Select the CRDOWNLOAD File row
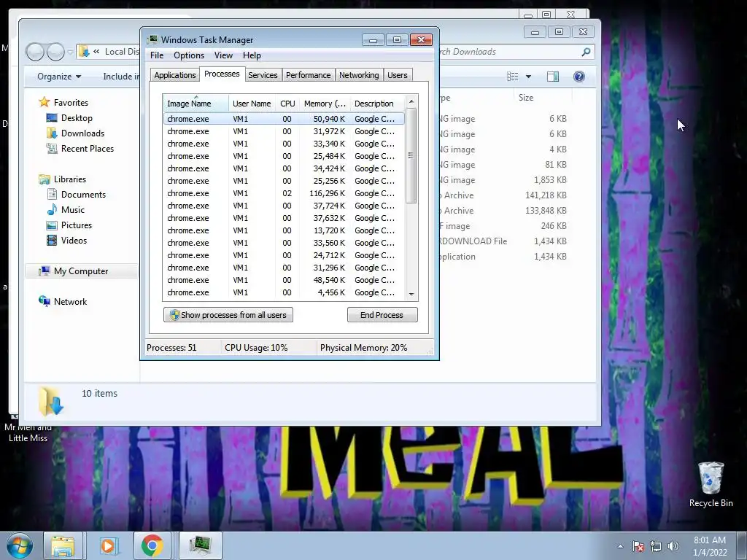Viewport: 747px width, 560px height. point(504,241)
